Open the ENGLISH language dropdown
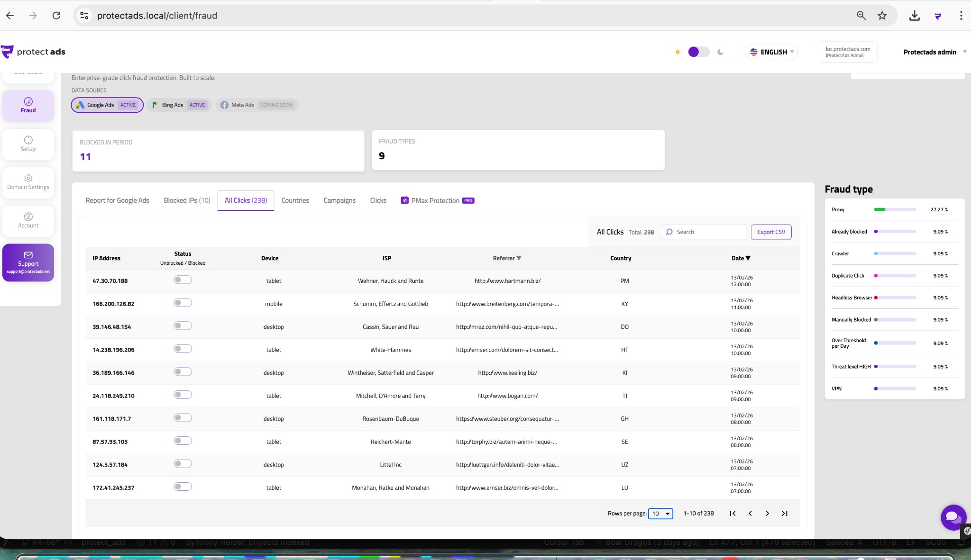971x560 pixels. [x=771, y=52]
